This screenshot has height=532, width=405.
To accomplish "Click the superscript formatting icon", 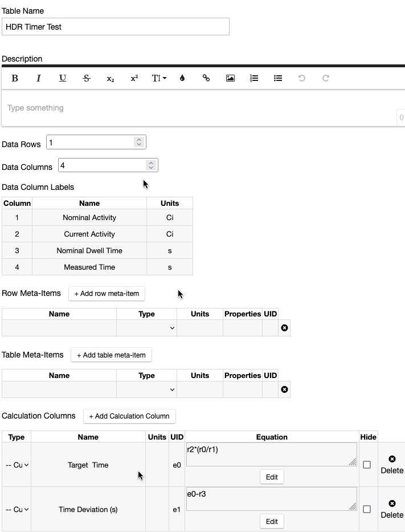I will coord(134,78).
